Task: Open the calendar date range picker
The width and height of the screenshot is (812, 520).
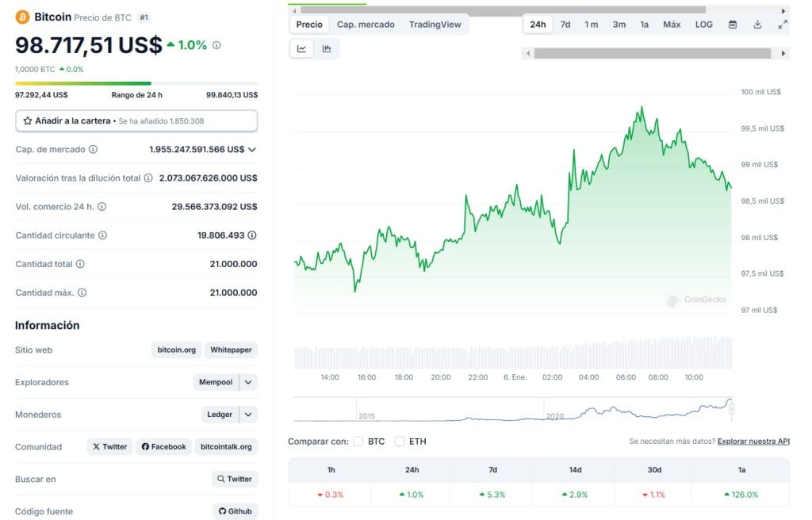Action: point(732,25)
